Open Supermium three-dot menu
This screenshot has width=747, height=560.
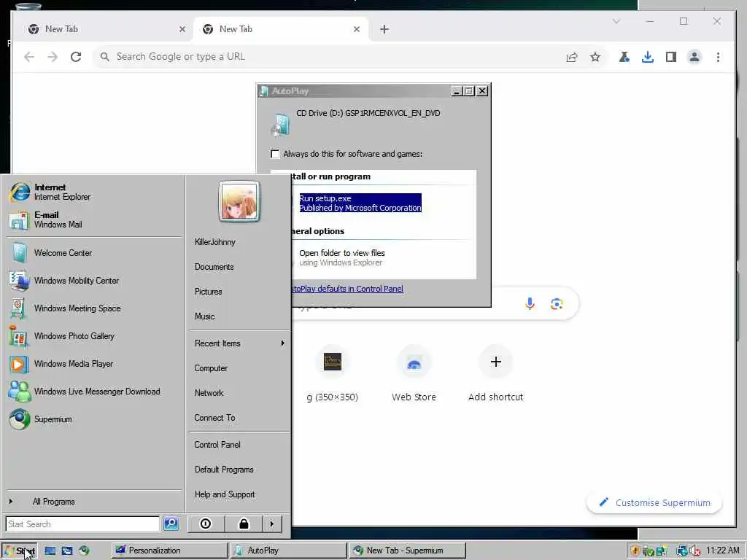pyautogui.click(x=718, y=57)
